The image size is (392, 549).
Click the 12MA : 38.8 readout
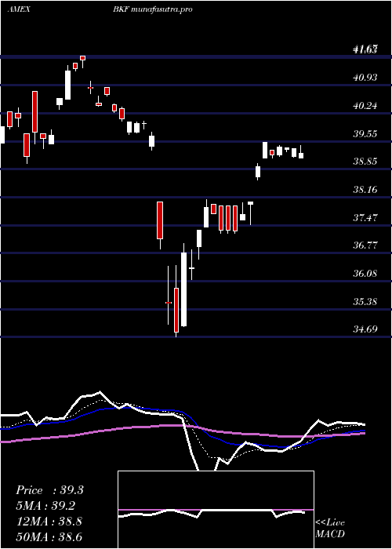tap(49, 522)
